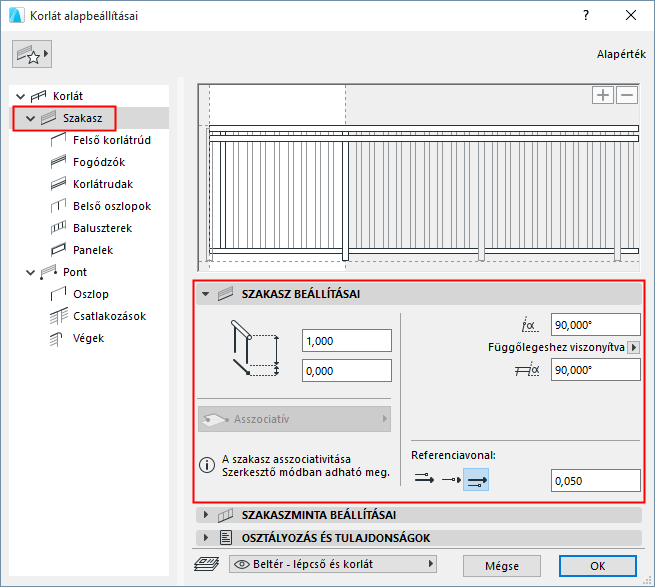Image resolution: width=655 pixels, height=587 pixels.
Task: Select Felső korlátrúd item
Action: (x=112, y=140)
